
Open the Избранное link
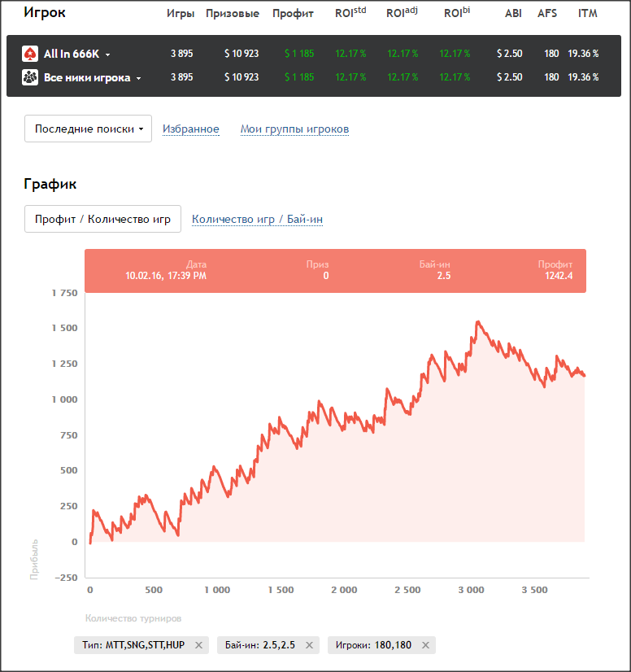[x=190, y=129]
